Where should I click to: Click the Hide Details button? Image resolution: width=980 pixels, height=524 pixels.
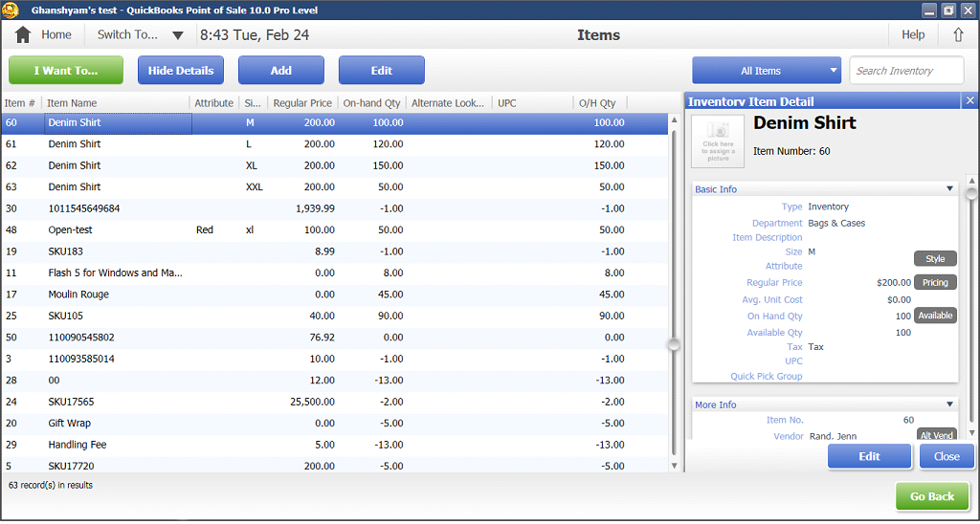tap(181, 71)
